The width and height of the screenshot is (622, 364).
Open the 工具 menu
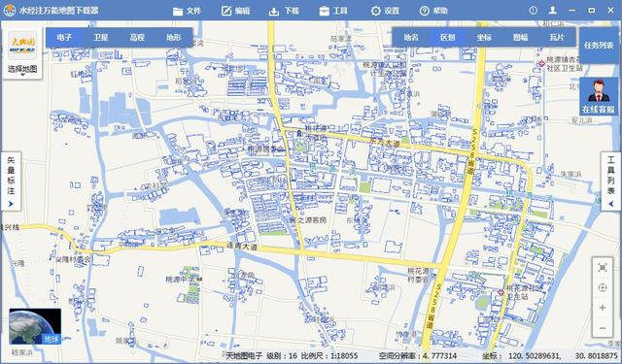click(333, 11)
